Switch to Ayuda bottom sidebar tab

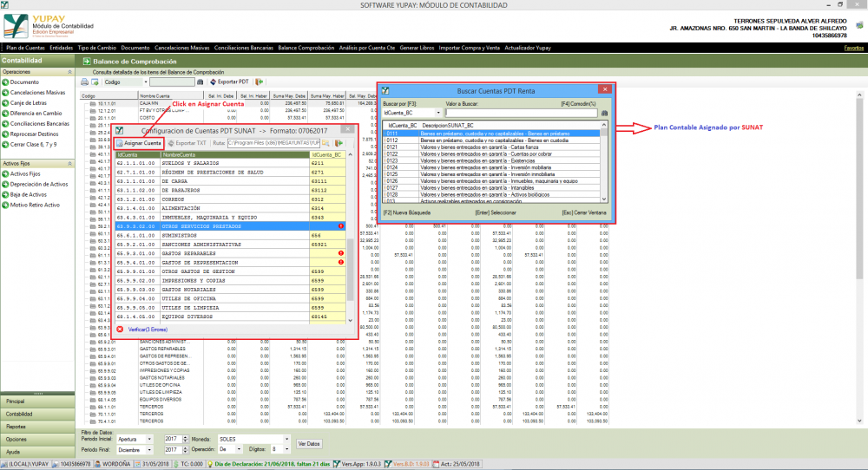pos(37,453)
